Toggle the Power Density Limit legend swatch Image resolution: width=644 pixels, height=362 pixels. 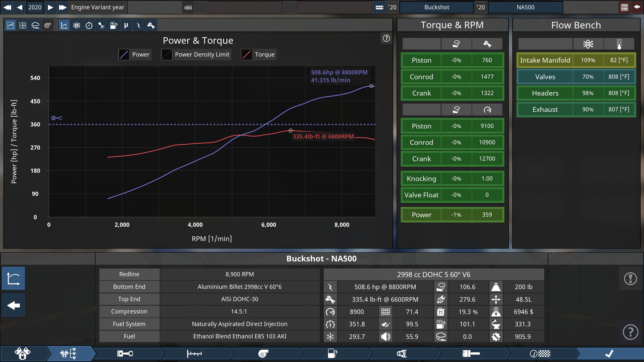coord(167,55)
